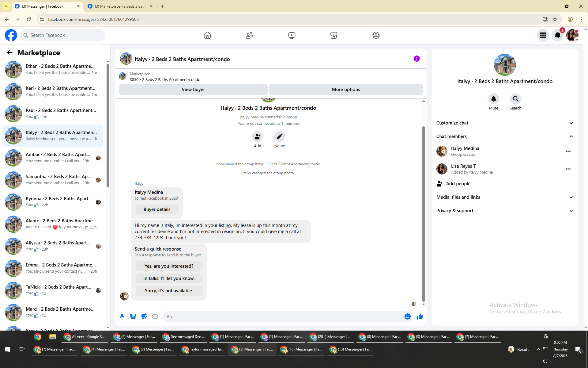
Task: Click the Add people icon
Action: click(439, 184)
